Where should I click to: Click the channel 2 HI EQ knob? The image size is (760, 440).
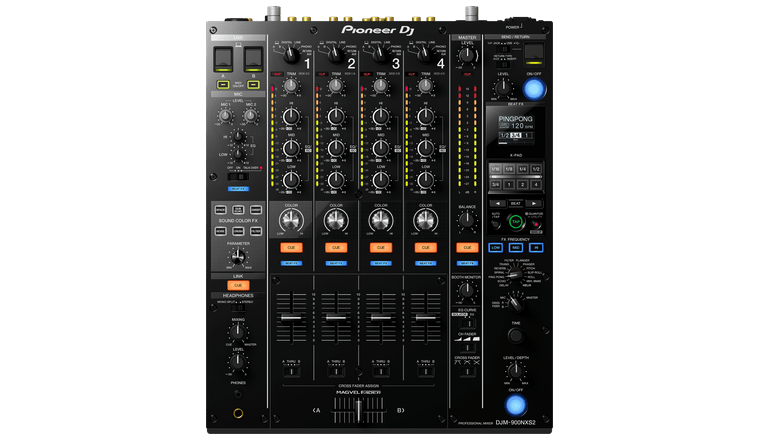click(x=336, y=117)
